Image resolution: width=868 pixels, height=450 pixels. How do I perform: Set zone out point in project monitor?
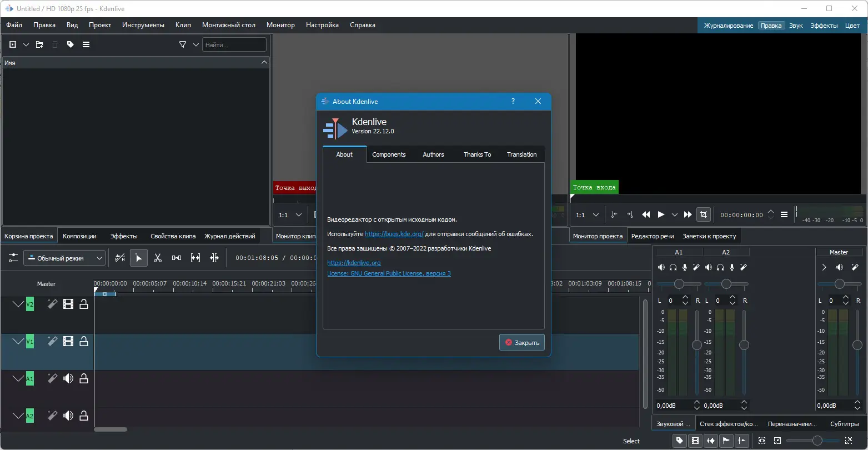click(630, 214)
